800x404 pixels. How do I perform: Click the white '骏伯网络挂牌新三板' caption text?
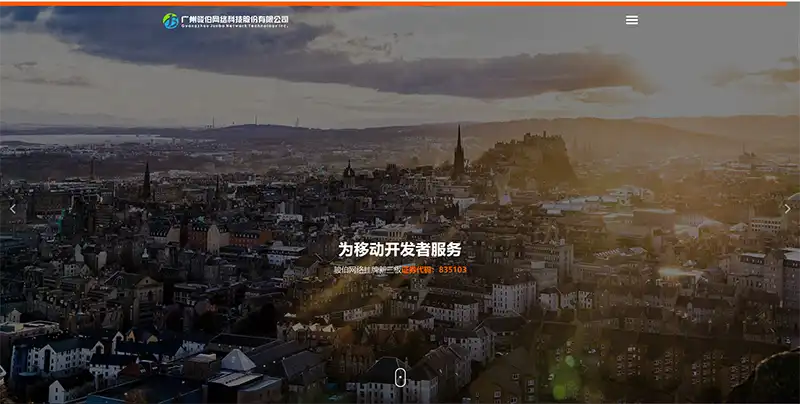point(367,270)
